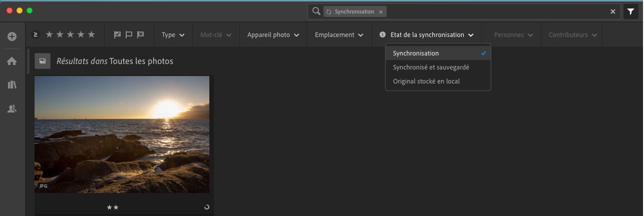Screen dimensions: 644x216
Task: Click the JPG badge on photo
Action: click(43, 185)
